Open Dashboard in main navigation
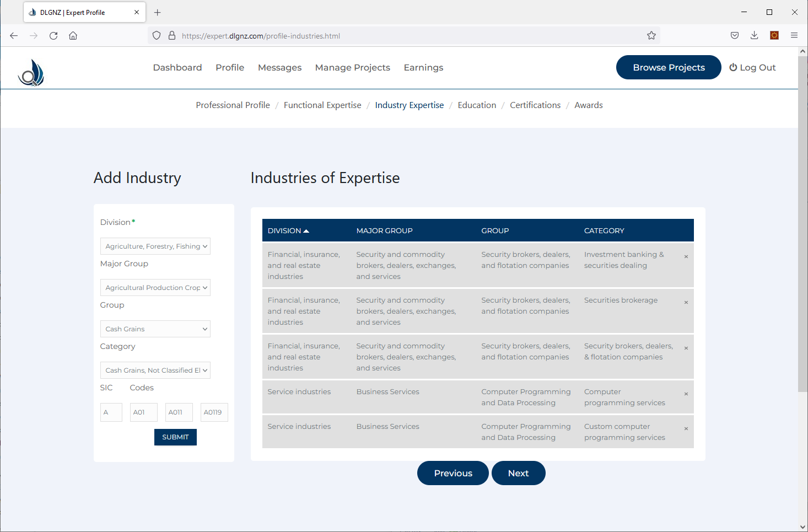 (177, 67)
